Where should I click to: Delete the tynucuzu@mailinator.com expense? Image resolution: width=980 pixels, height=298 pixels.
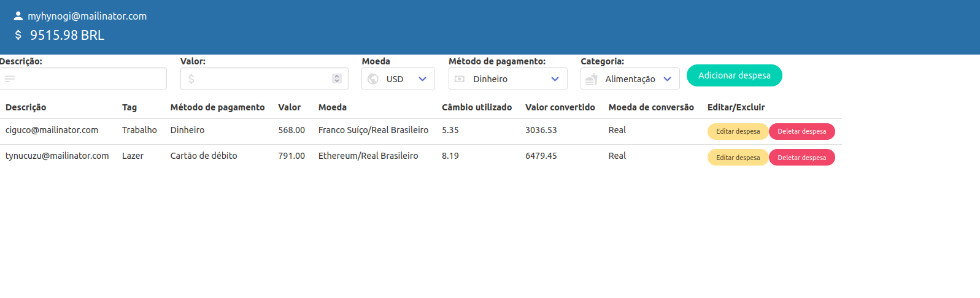tap(802, 158)
